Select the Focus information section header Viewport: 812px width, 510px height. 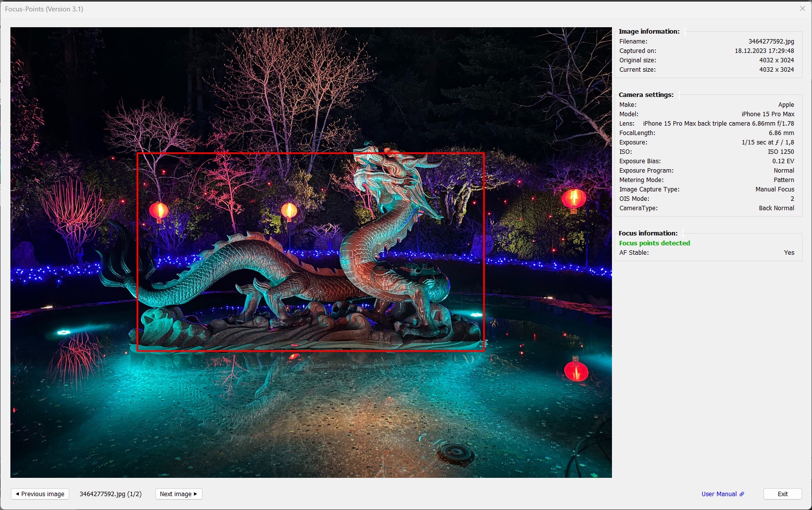coord(648,233)
